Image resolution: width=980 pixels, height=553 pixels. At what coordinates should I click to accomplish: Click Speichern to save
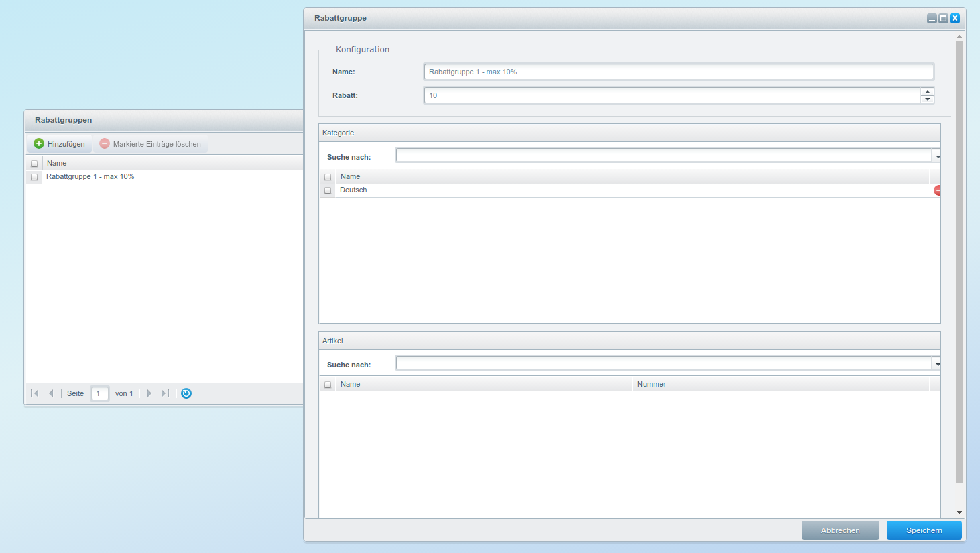(924, 530)
